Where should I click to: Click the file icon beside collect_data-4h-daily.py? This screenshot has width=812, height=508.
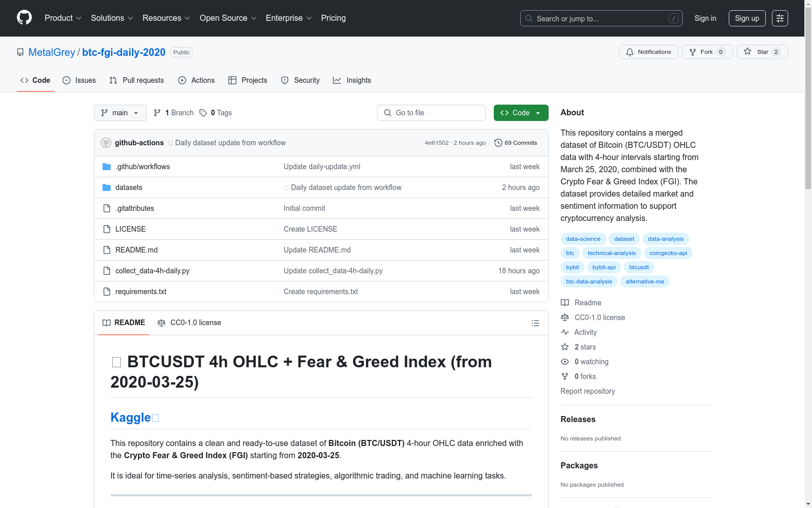(107, 271)
